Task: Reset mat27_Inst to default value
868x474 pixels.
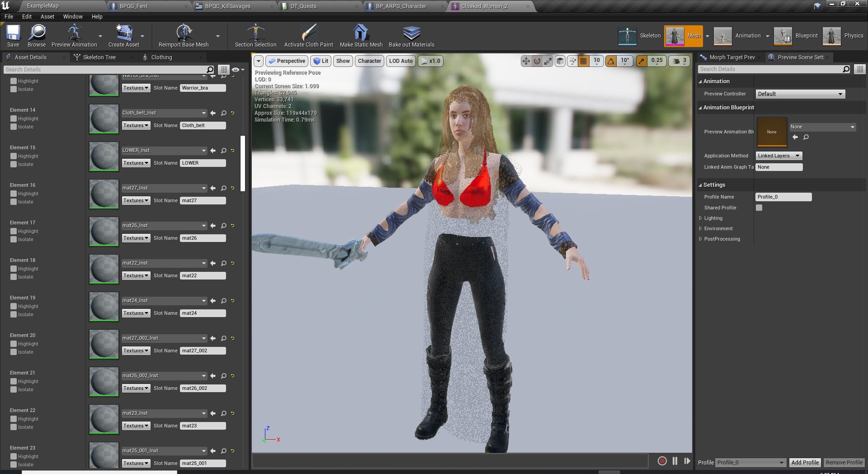Action: [233, 188]
